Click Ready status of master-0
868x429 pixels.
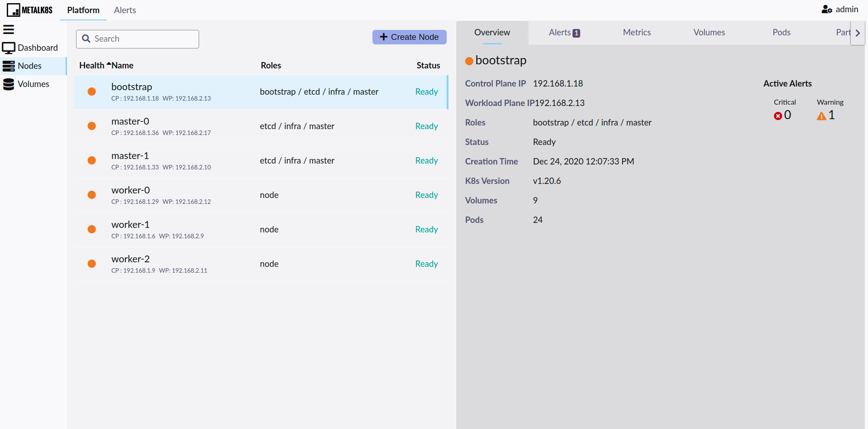[x=427, y=126]
